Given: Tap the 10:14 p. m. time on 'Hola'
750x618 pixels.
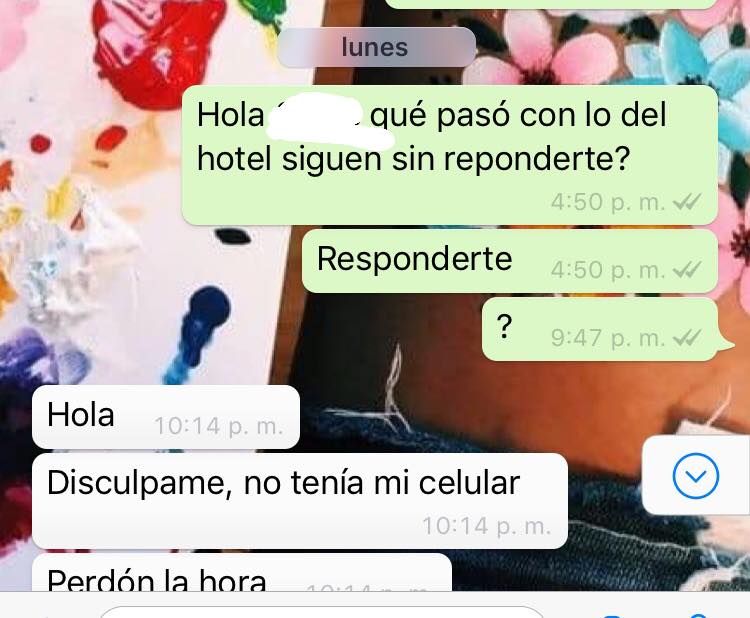Looking at the screenshot, I should coord(219,426).
